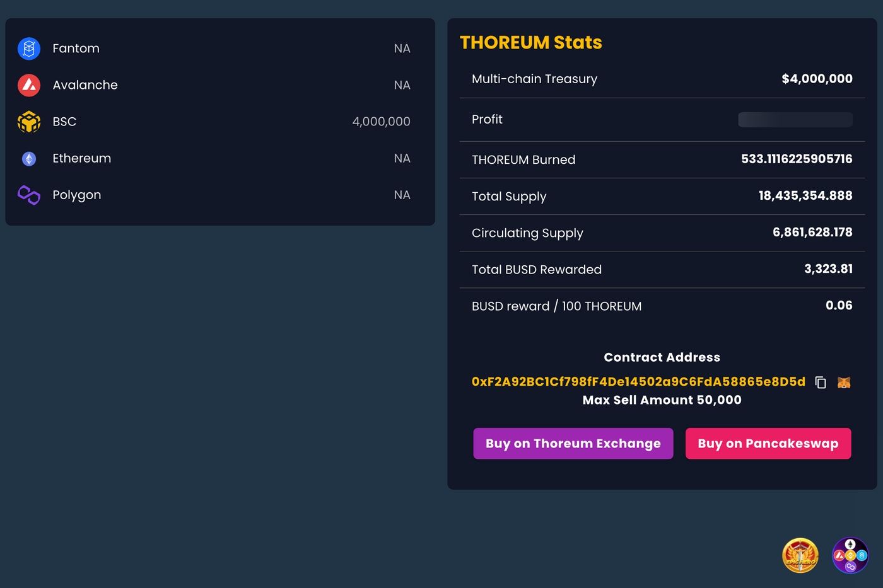The width and height of the screenshot is (883, 588).
Task: Click the Max Sell Amount 50,000 text
Action: pos(662,400)
